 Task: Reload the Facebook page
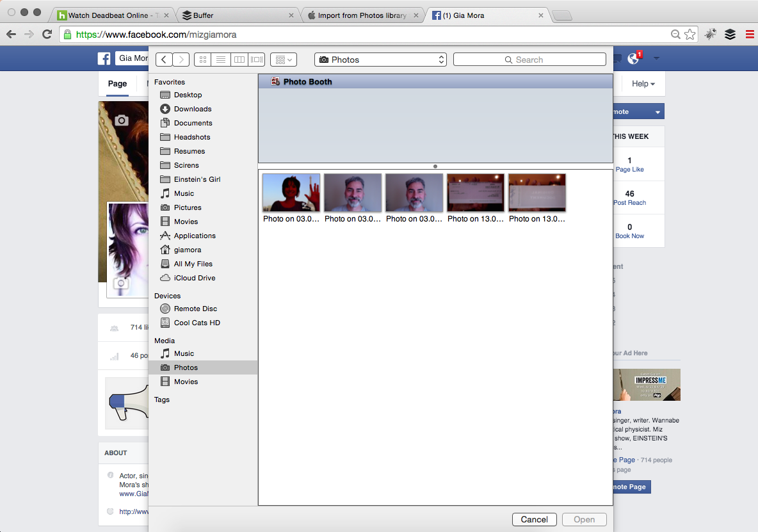tap(47, 35)
